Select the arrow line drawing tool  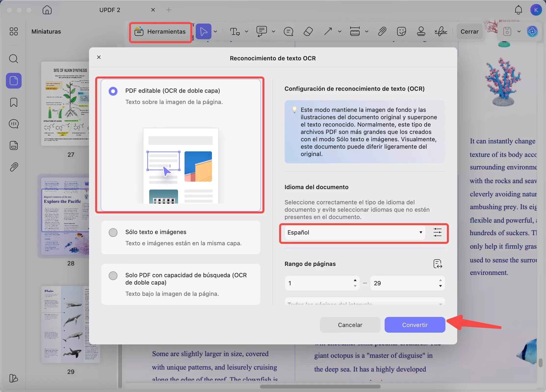point(328,31)
